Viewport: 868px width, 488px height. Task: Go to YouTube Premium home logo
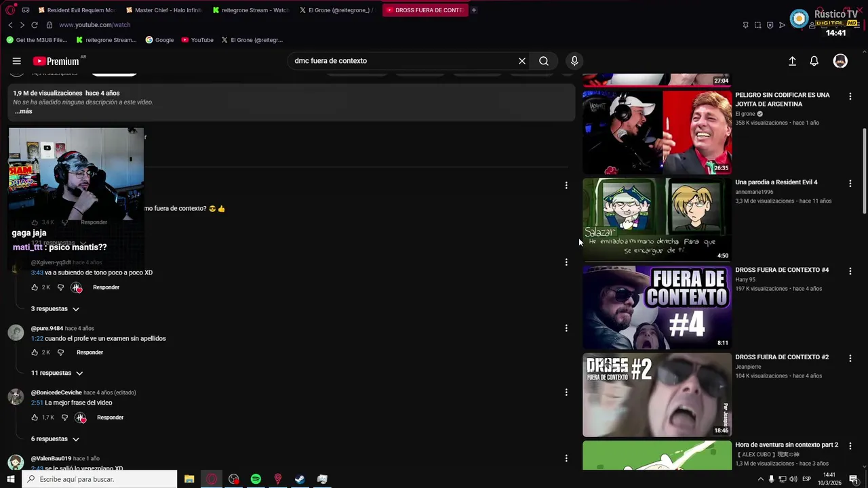tap(56, 61)
